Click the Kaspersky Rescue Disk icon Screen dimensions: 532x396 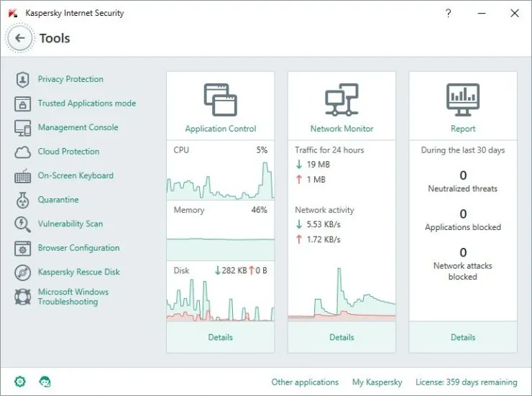(x=23, y=272)
